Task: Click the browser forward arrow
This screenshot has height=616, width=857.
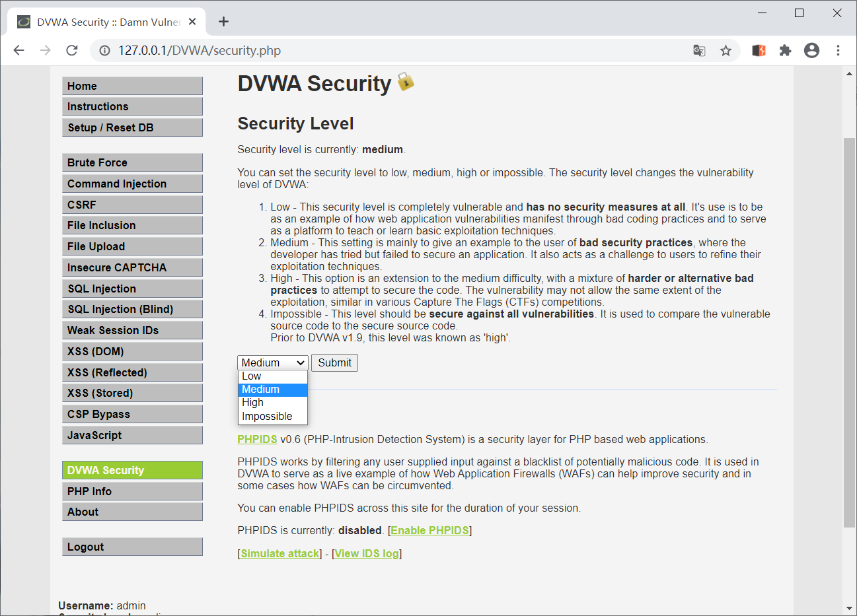Action: pyautogui.click(x=45, y=50)
